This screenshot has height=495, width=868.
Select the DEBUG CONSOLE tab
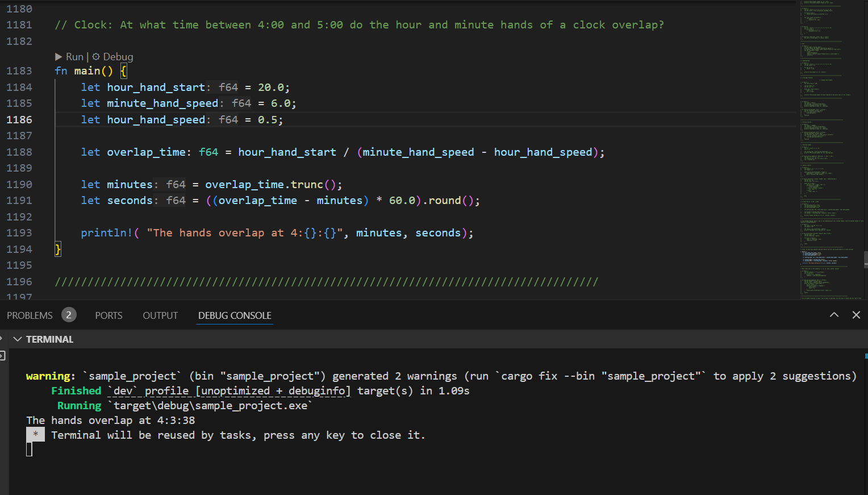pos(235,315)
